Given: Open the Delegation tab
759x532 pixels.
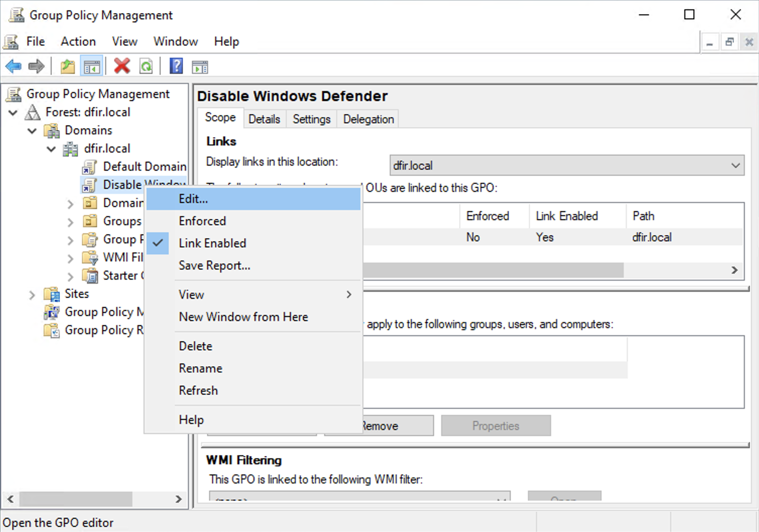Looking at the screenshot, I should [368, 119].
